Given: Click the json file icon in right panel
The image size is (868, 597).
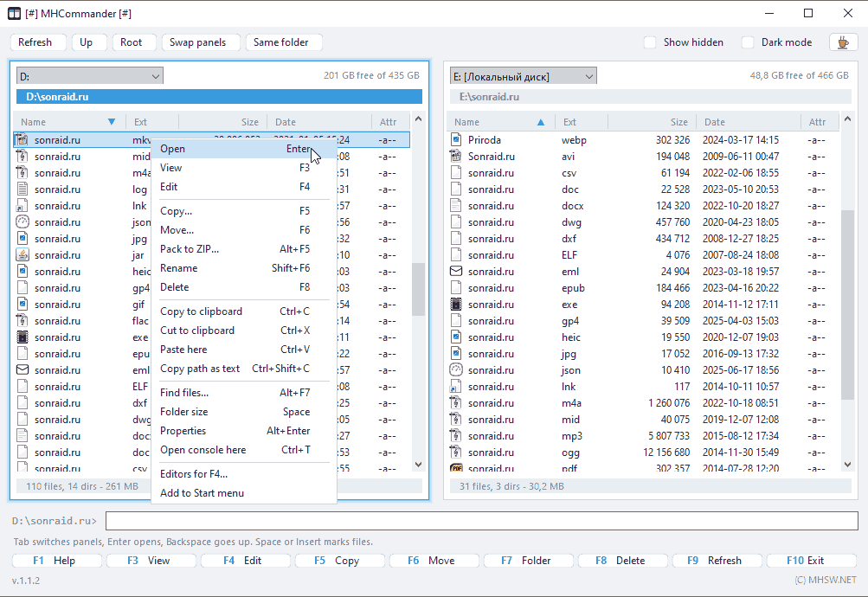Looking at the screenshot, I should tap(455, 370).
